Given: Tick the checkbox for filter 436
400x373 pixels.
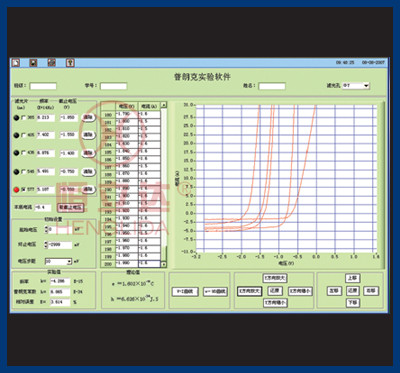Looking at the screenshot, I should coord(23,153).
